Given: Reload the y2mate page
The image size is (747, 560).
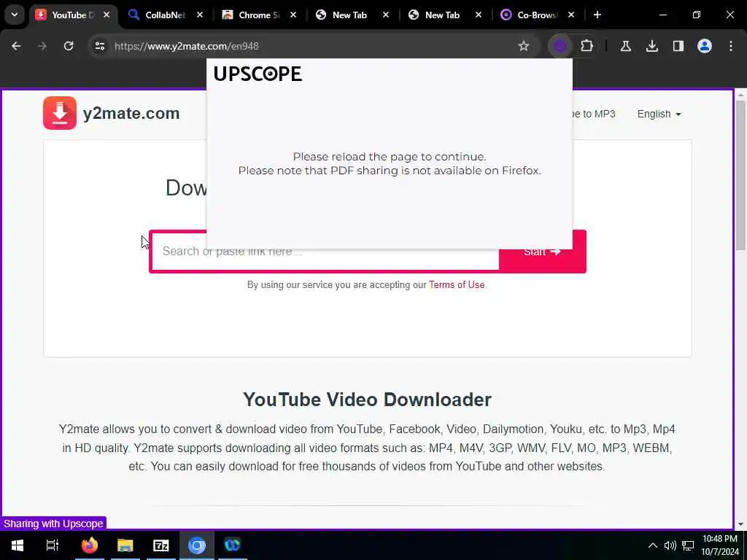Looking at the screenshot, I should pos(69,46).
